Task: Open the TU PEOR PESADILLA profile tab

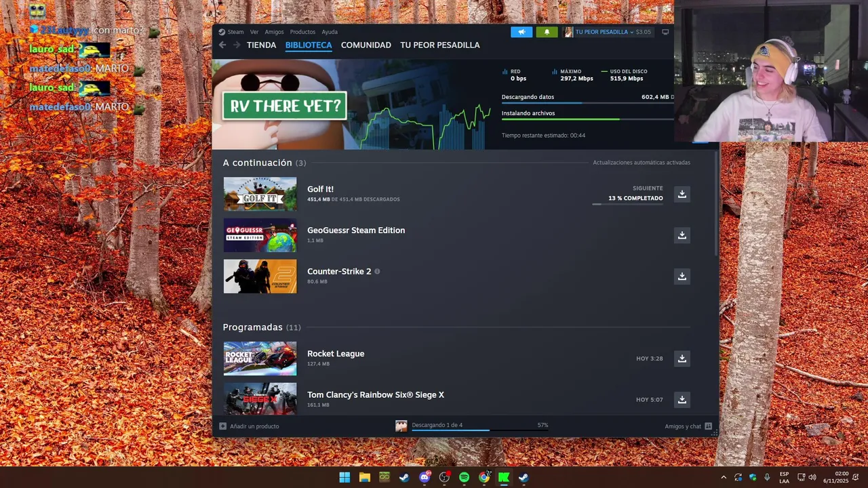Action: [x=440, y=45]
